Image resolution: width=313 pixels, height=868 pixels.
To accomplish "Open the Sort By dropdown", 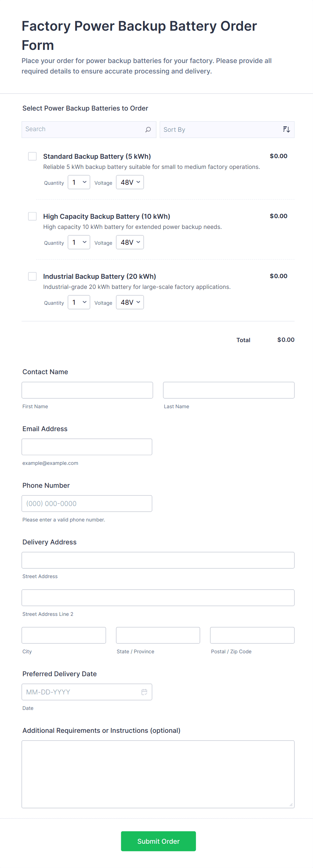I will click(x=227, y=129).
